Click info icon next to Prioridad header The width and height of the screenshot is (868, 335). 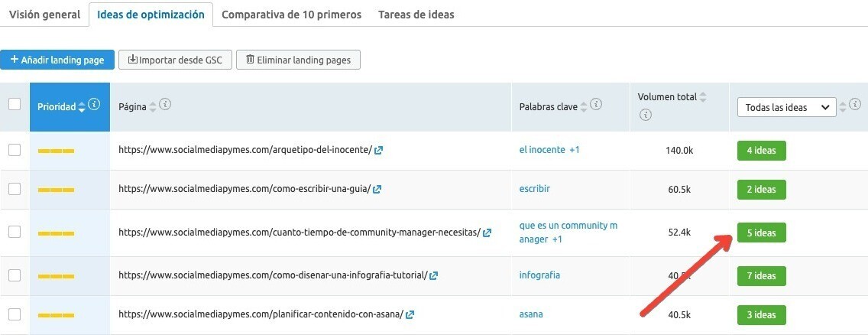(94, 105)
